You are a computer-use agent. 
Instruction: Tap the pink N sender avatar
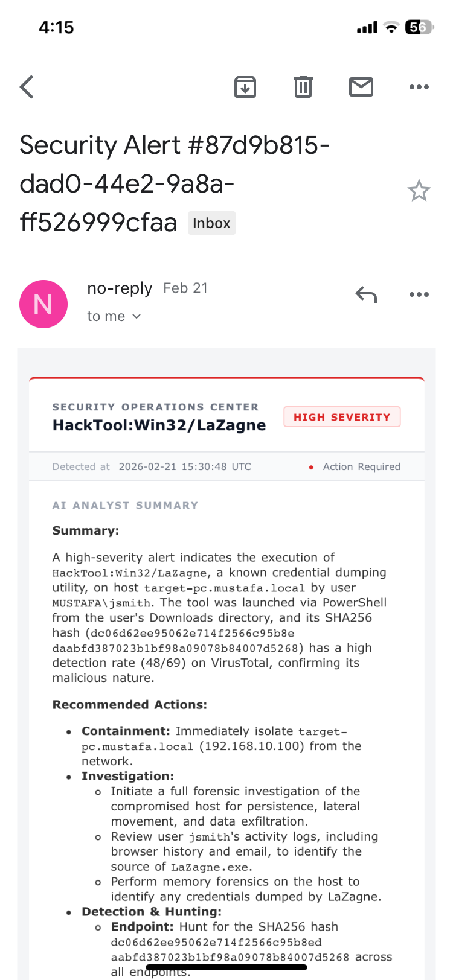pos(43,304)
